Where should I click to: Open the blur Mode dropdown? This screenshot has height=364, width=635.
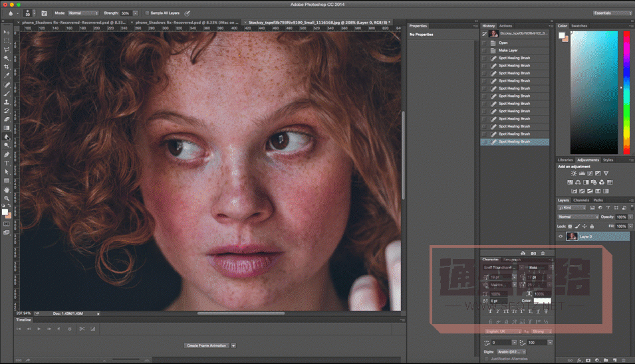coord(83,13)
